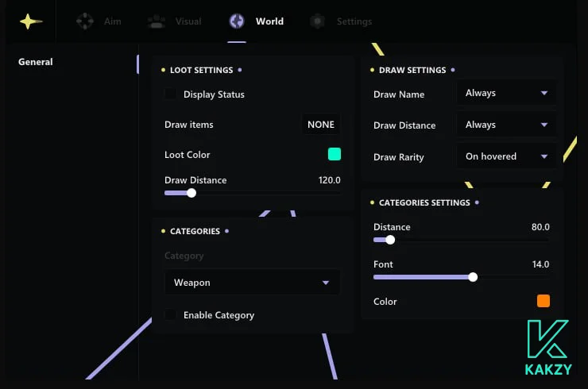The height and width of the screenshot is (389, 588).
Task: Enable the Display Status checkbox
Action: pyautogui.click(x=171, y=94)
